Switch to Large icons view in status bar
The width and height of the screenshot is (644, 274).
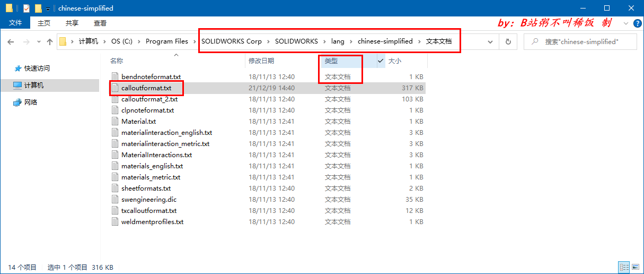(636, 267)
